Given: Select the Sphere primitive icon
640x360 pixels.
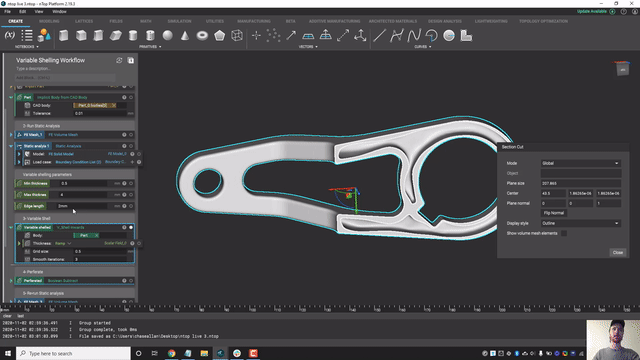Looking at the screenshot, I should pos(167,36).
